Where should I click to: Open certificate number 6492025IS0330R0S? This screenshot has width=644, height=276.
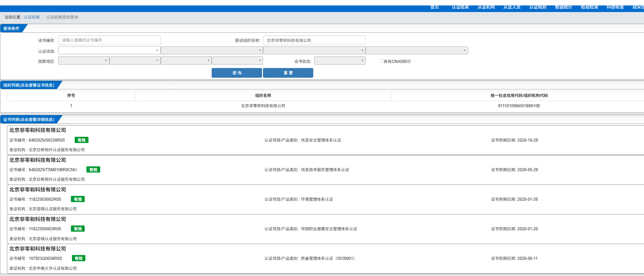[47, 140]
